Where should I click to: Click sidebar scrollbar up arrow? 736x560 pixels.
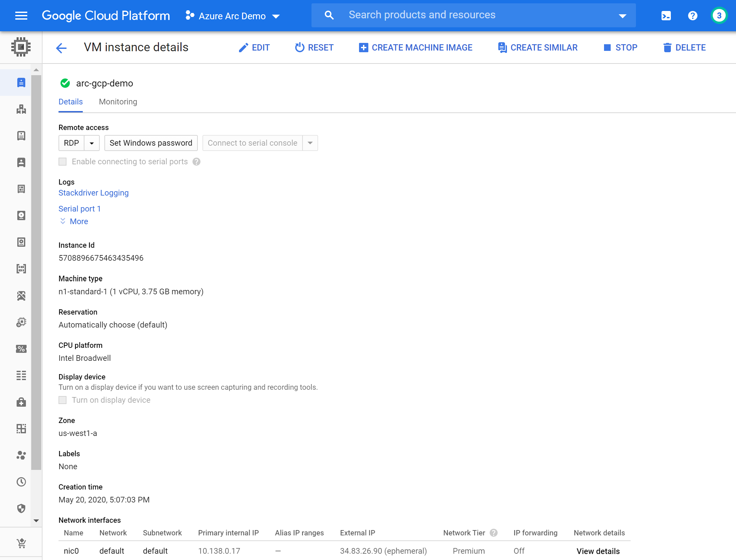(36, 70)
